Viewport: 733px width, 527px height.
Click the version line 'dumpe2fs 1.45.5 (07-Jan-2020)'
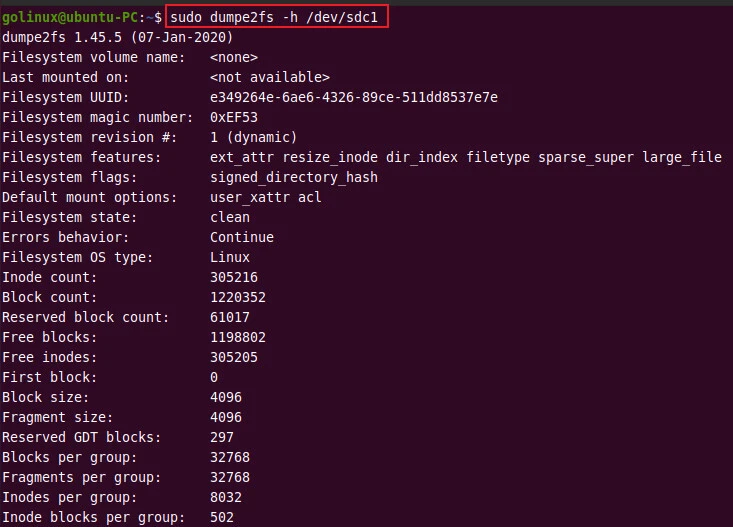pyautogui.click(x=117, y=37)
